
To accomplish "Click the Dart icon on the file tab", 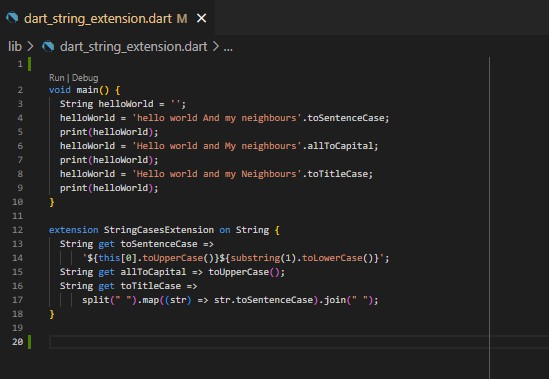I will [12, 18].
